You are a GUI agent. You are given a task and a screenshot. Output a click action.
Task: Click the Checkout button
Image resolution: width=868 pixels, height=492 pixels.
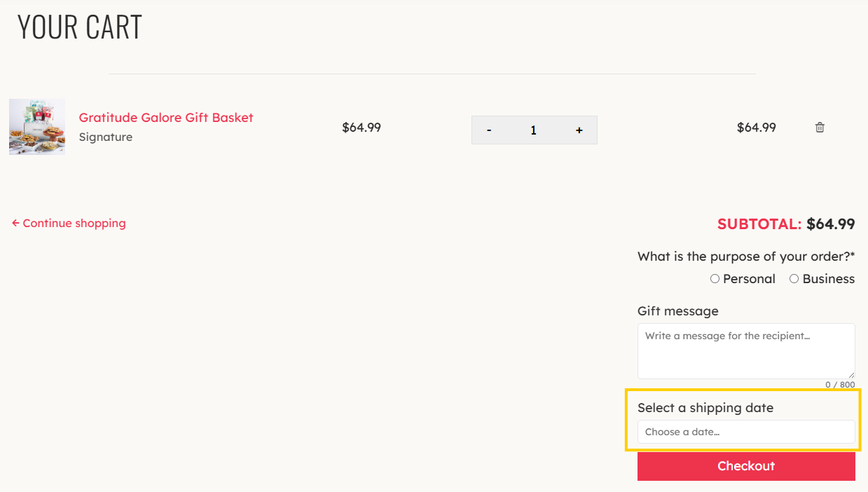pos(746,466)
